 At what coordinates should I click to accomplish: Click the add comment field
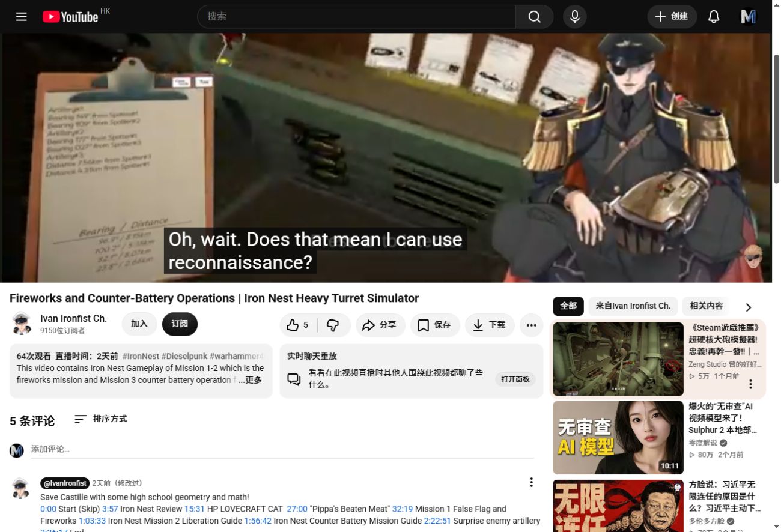pos(282,449)
